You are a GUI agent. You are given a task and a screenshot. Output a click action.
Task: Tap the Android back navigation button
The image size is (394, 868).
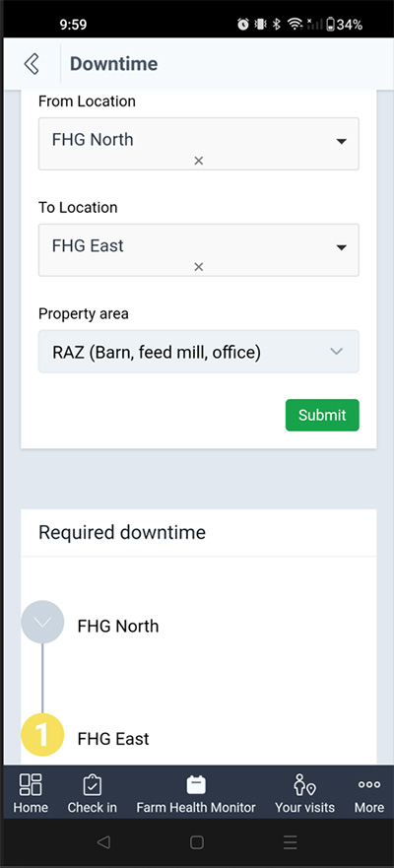click(102, 842)
